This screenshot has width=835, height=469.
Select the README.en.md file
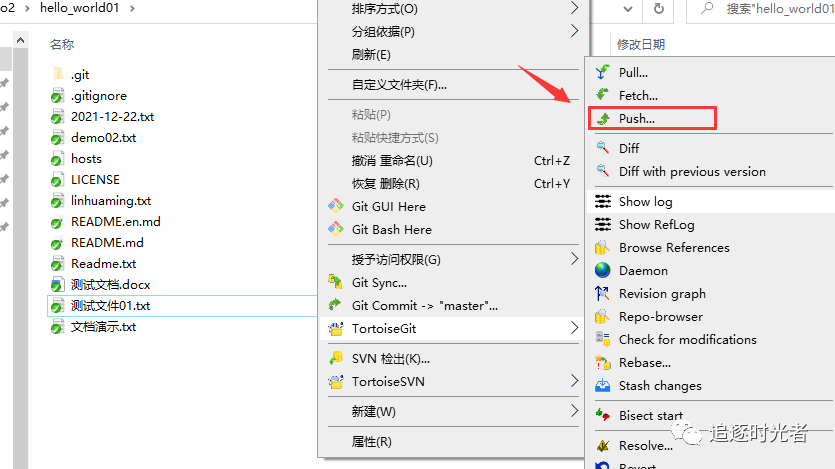[116, 221]
